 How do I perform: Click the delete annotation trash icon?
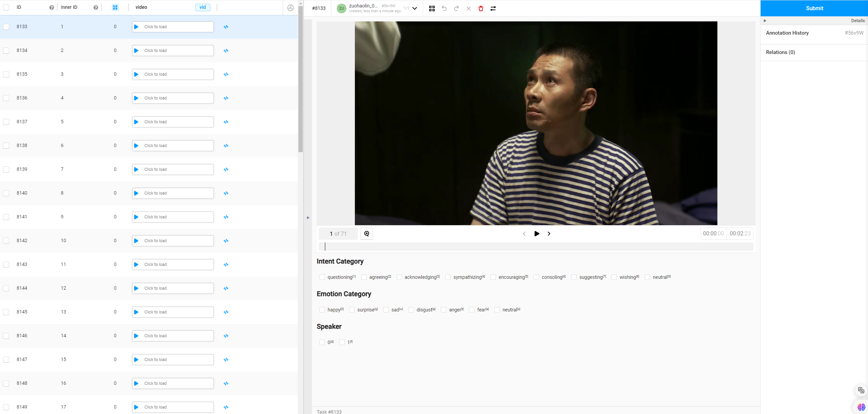click(x=481, y=8)
